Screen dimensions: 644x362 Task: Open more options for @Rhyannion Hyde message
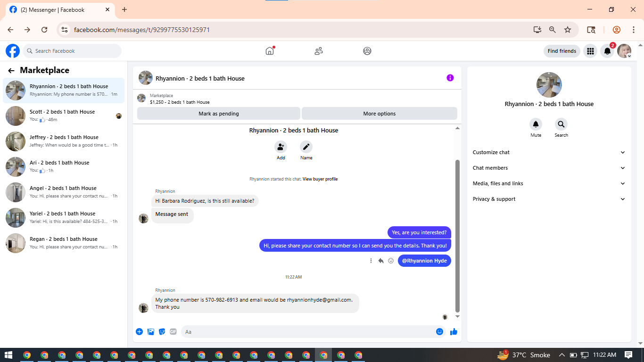pos(371,261)
